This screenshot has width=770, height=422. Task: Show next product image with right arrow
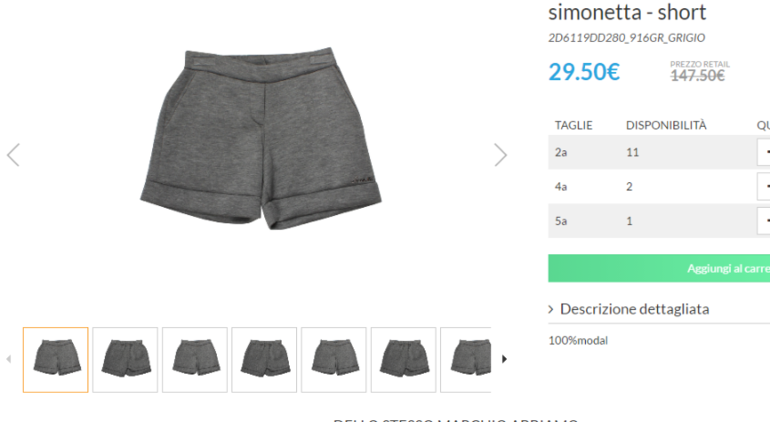(x=500, y=155)
